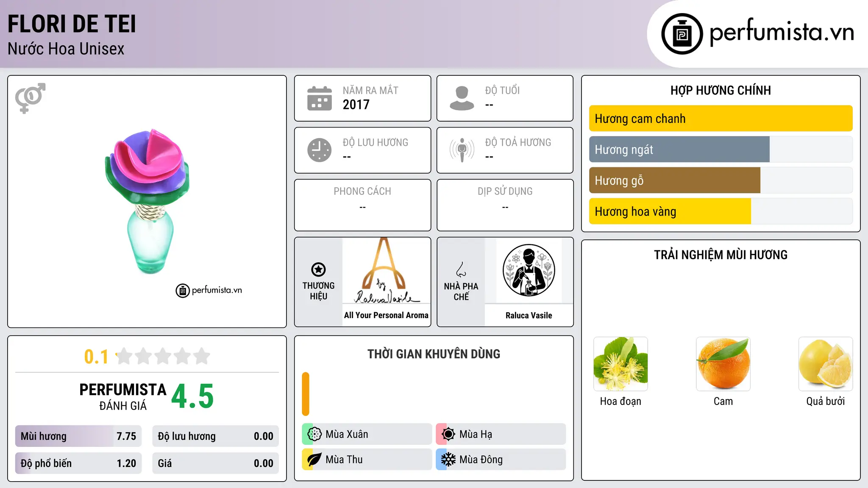Click the nose perfumer icon
The height and width of the screenshot is (488, 868).
(x=461, y=269)
